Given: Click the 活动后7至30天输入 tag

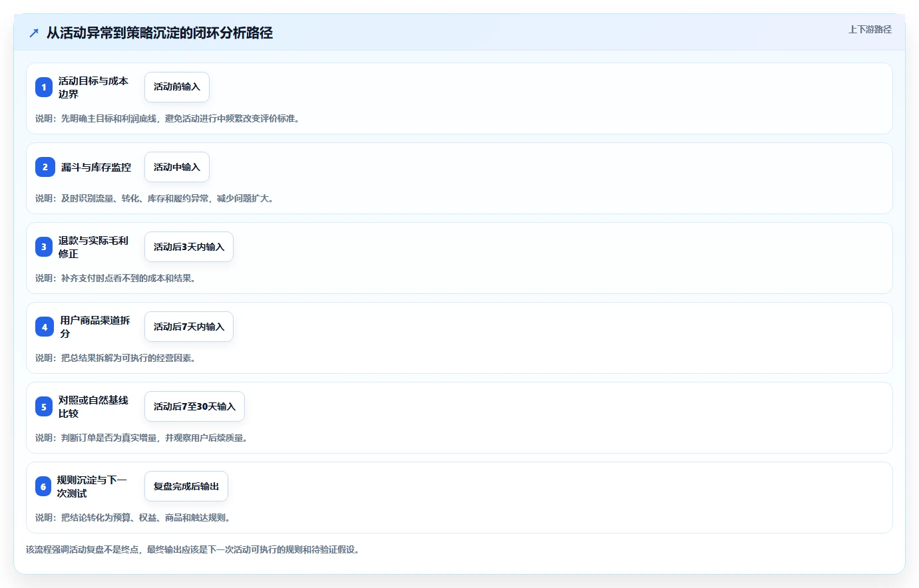Looking at the screenshot, I should tap(194, 406).
